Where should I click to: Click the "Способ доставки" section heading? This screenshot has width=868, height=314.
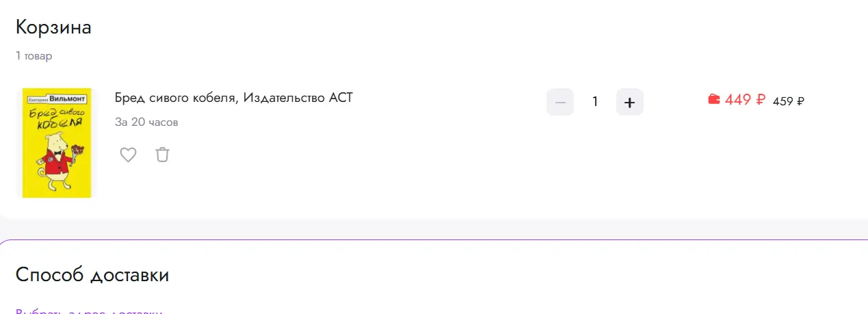(92, 275)
